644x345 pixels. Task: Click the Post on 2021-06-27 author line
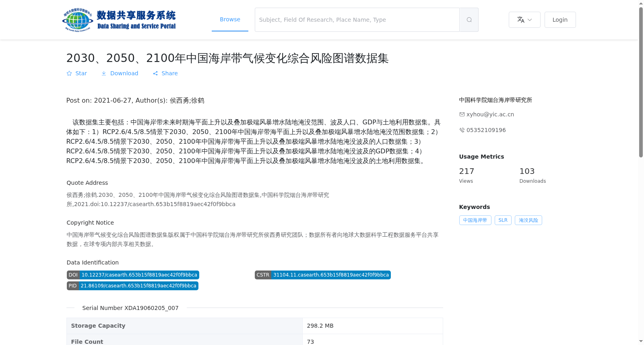point(135,101)
